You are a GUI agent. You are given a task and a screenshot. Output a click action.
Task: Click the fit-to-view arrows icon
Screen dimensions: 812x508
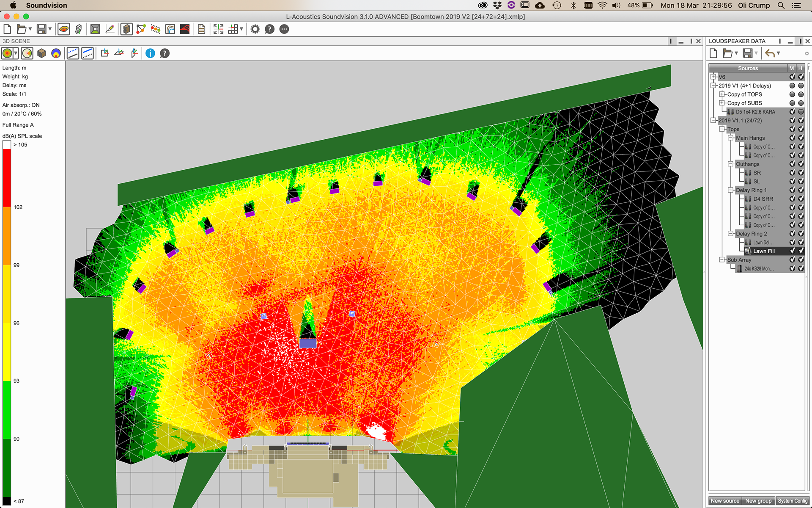(218, 29)
